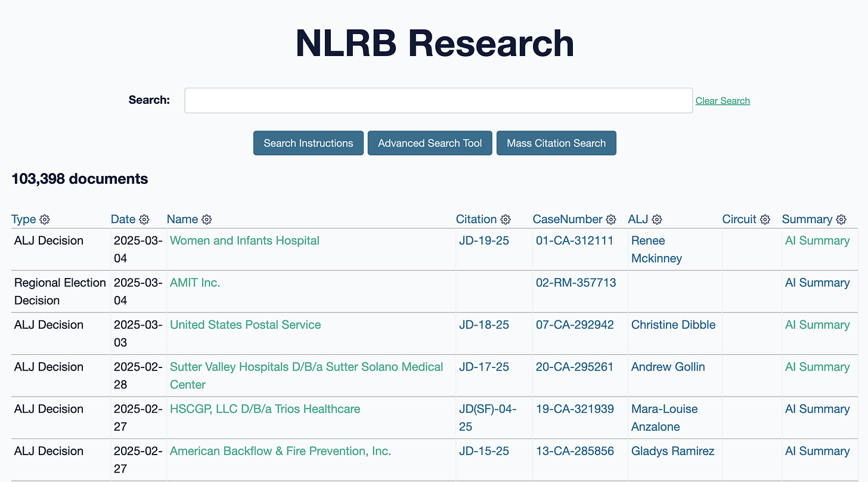Click the Clear Search link

[x=723, y=101]
